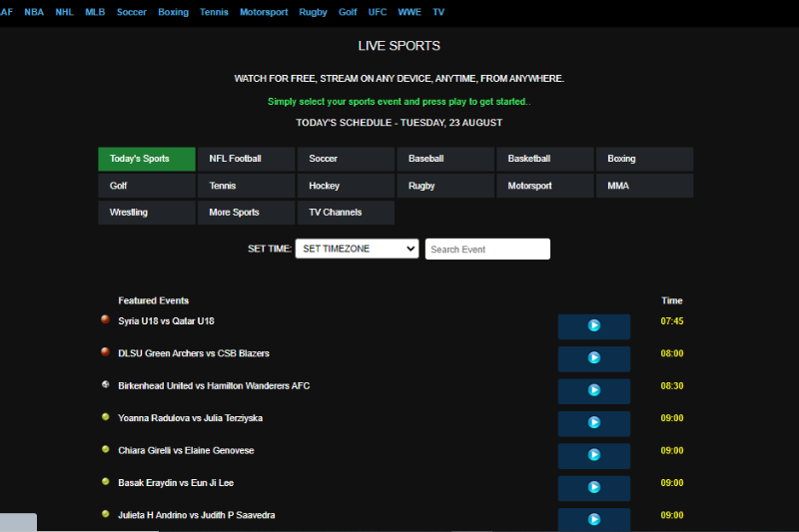Select the Baseball category button

445,159
